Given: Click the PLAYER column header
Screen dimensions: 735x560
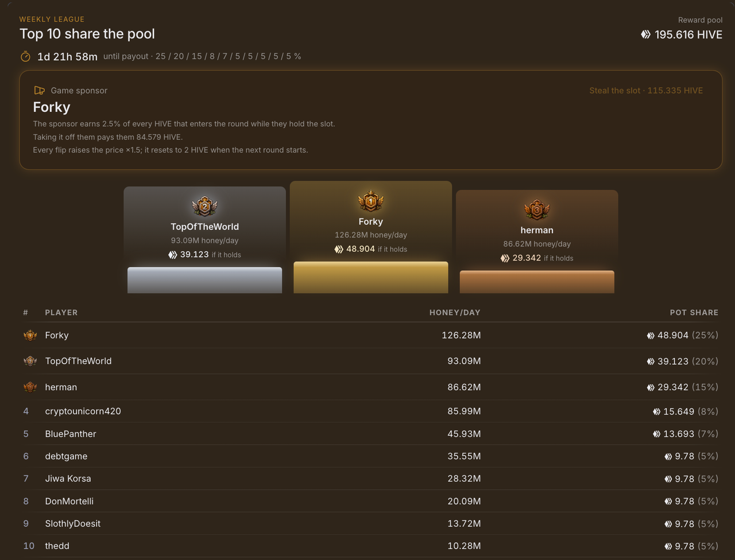Looking at the screenshot, I should click(61, 313).
